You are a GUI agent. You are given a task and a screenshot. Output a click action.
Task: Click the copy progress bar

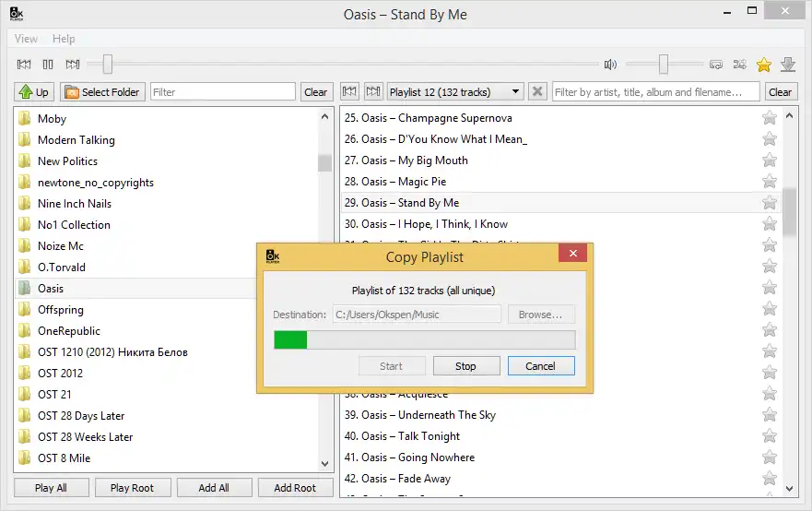coord(425,340)
